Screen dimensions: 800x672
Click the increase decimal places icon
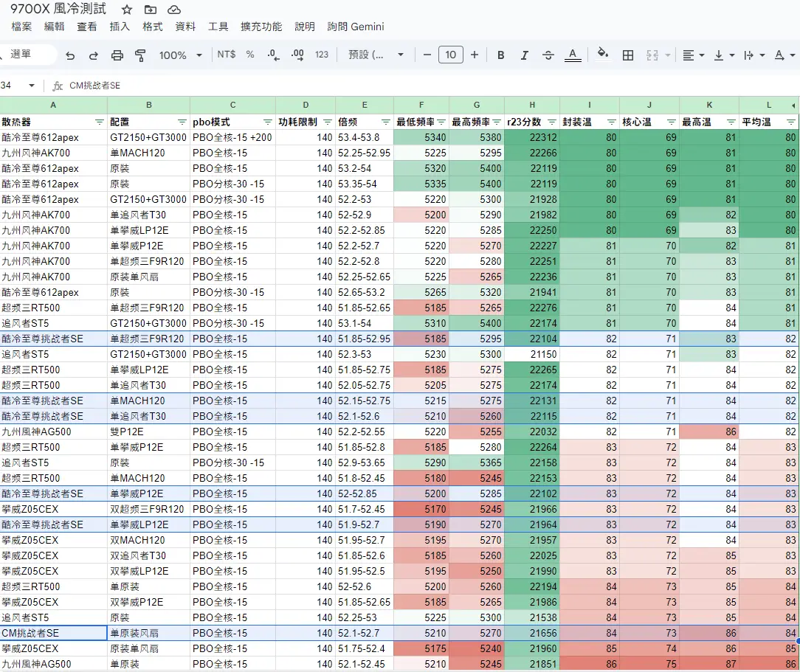coord(297,55)
